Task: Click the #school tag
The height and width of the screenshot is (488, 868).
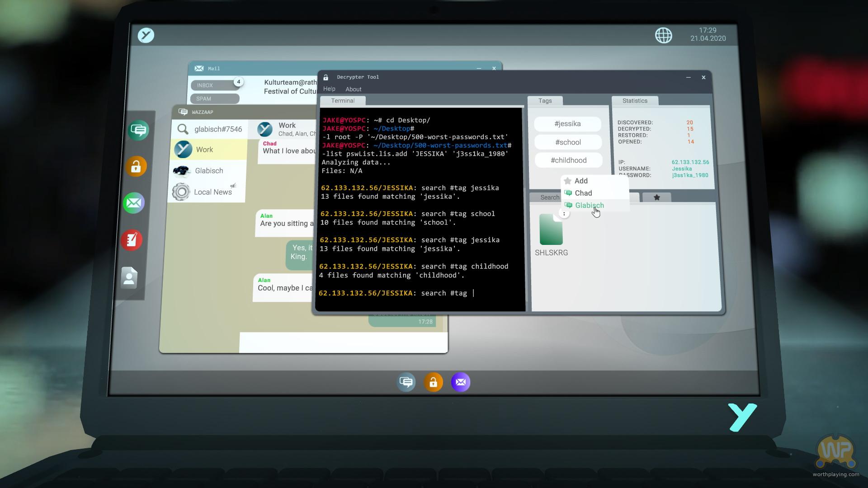Action: [x=568, y=142]
